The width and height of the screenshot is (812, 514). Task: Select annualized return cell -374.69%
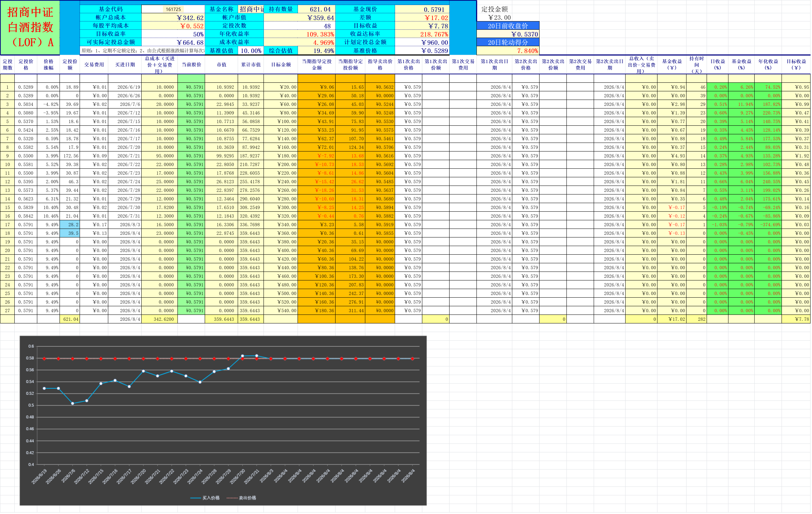coord(768,224)
